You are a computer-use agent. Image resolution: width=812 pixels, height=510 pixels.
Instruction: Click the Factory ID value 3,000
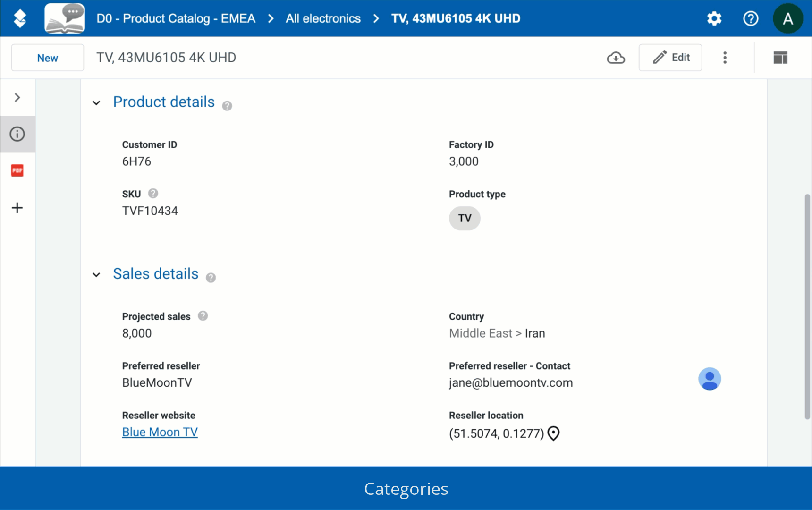coord(464,161)
